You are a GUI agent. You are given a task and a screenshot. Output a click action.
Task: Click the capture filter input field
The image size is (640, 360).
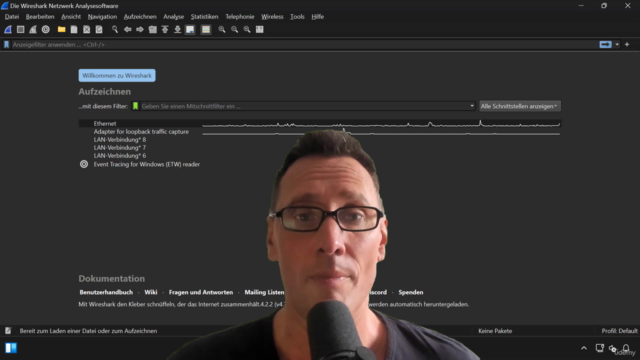click(x=304, y=106)
